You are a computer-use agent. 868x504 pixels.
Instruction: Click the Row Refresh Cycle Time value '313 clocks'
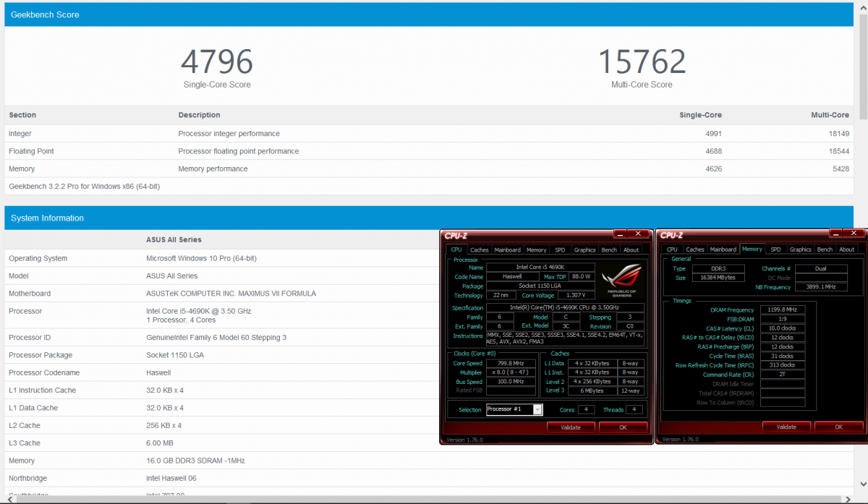click(782, 365)
